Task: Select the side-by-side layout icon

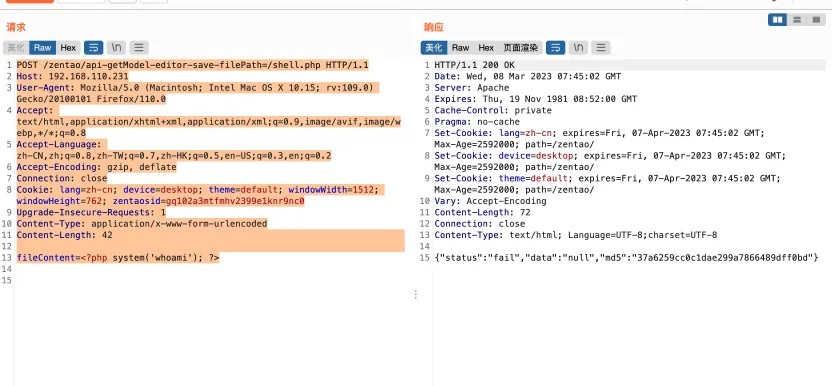Action: pos(778,20)
